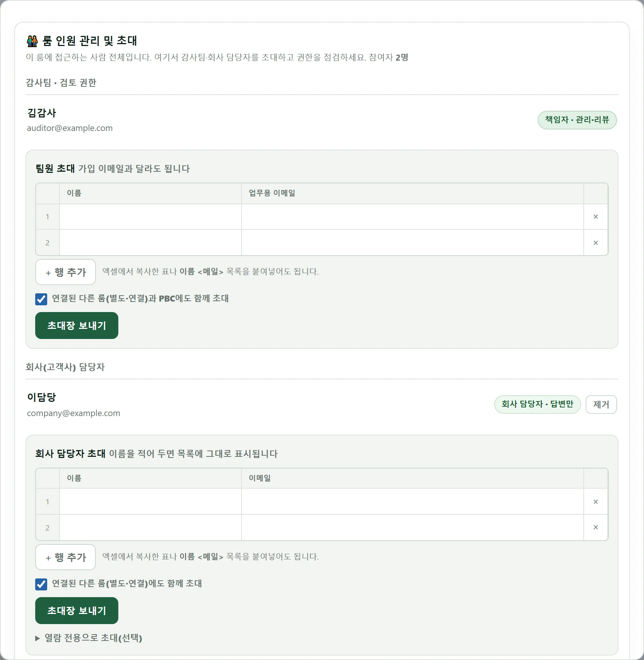This screenshot has width=644, height=660.
Task: Click name field in team invite row 1
Action: pos(151,217)
